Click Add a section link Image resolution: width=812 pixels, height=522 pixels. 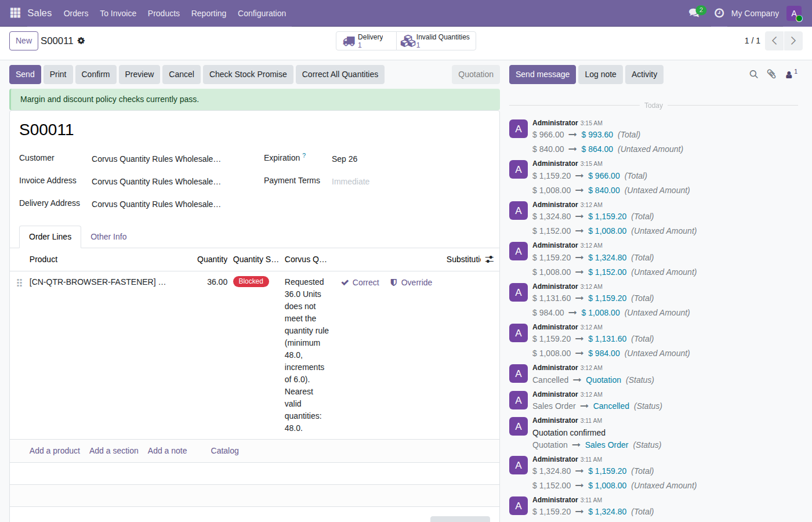(x=114, y=451)
